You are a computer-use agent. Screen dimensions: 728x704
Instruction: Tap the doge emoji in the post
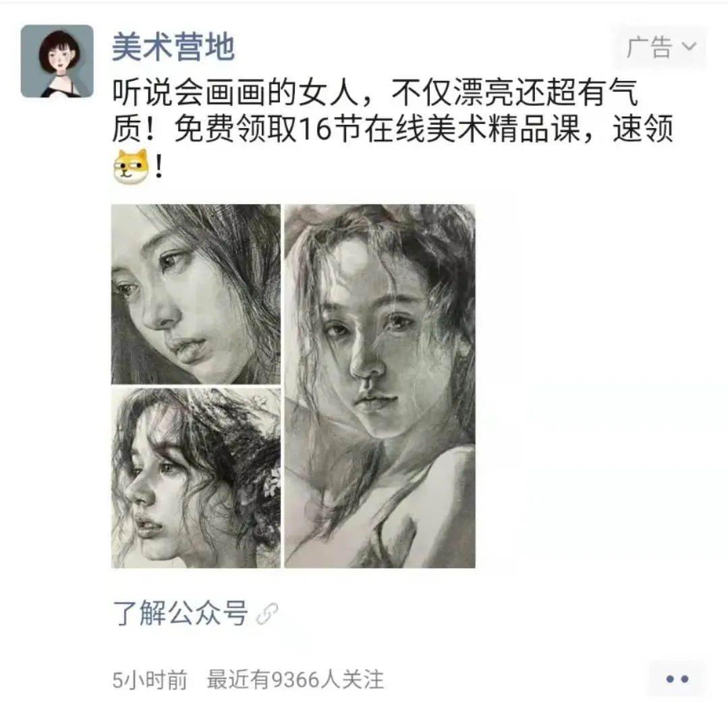pos(132,166)
